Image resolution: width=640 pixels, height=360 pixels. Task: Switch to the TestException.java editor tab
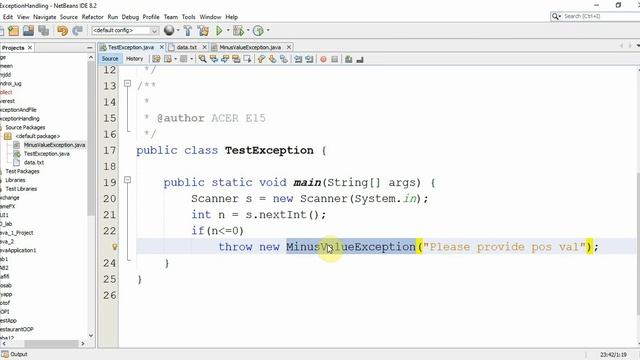131,47
